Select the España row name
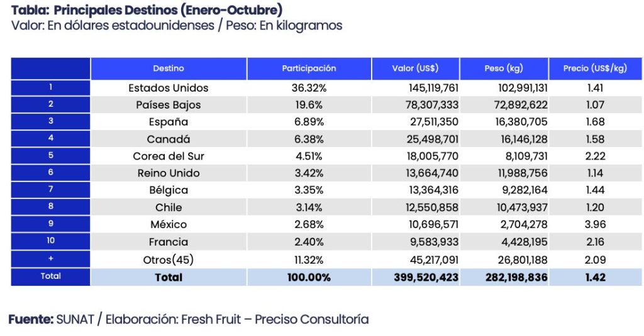The image size is (644, 336). click(x=169, y=122)
